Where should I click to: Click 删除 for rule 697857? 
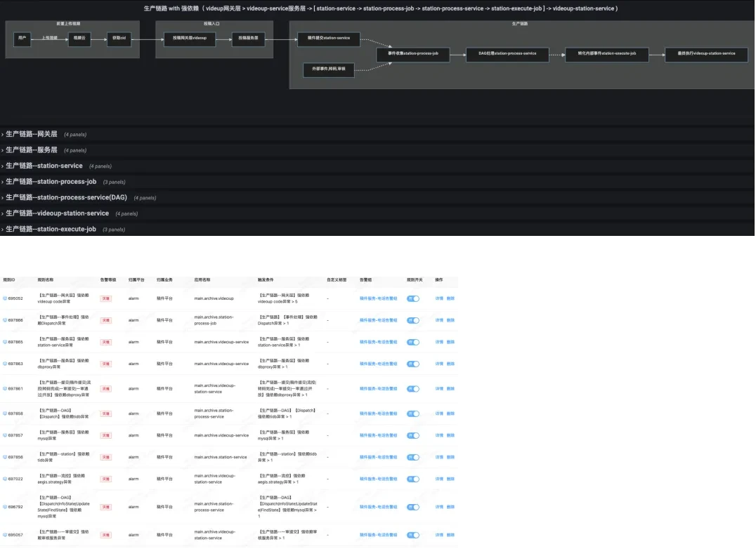(450, 435)
